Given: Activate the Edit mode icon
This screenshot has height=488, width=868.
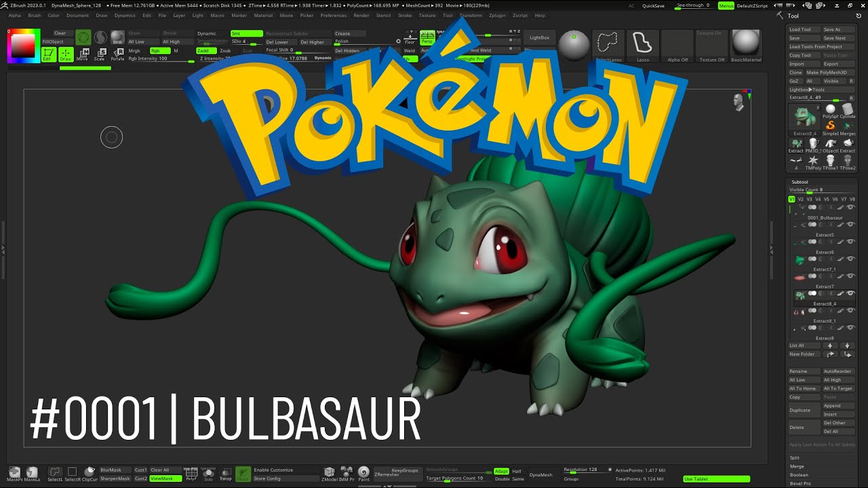Looking at the screenshot, I should (48, 55).
